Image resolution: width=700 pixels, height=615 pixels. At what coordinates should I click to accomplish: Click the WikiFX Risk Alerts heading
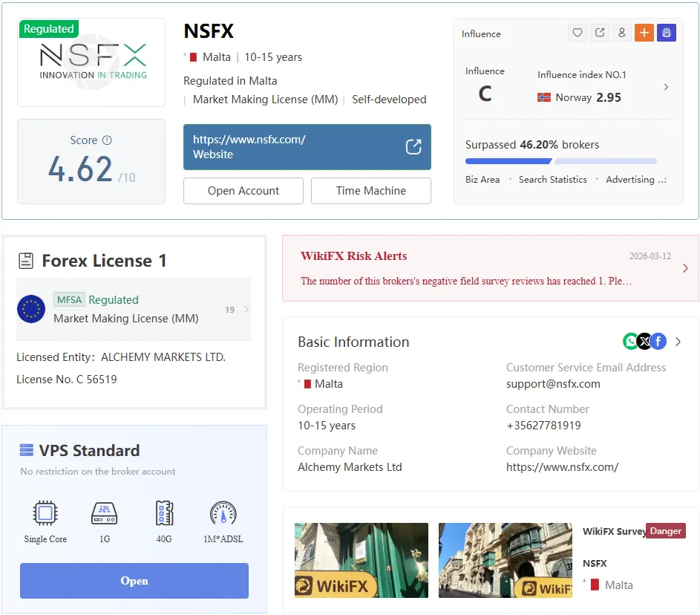(353, 256)
